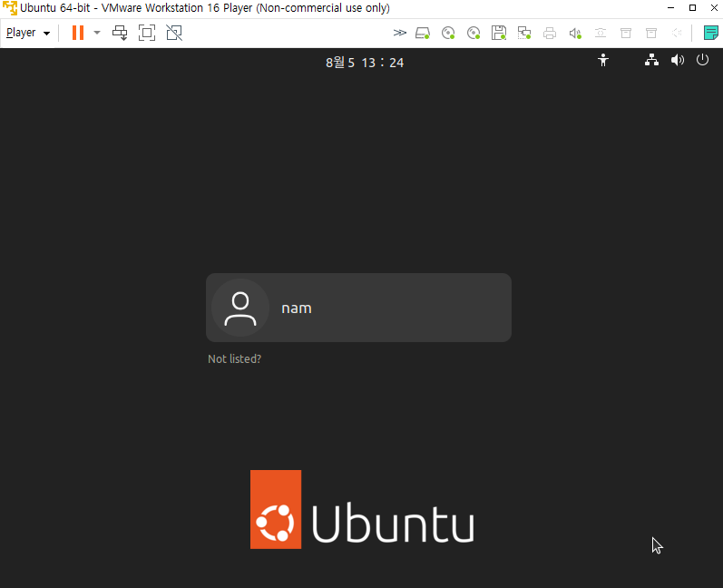The image size is (723, 588).
Task: Close the VMware Player window
Action: click(x=714, y=8)
